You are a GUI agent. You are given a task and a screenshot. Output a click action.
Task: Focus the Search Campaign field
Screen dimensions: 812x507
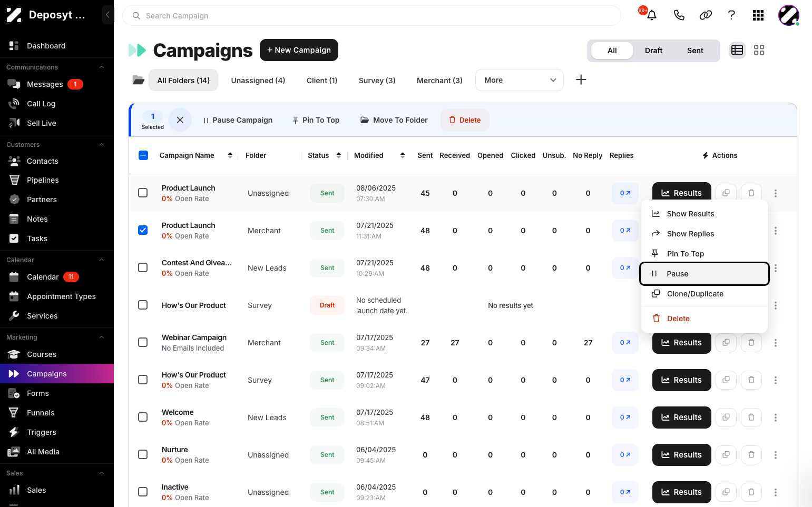(x=371, y=16)
